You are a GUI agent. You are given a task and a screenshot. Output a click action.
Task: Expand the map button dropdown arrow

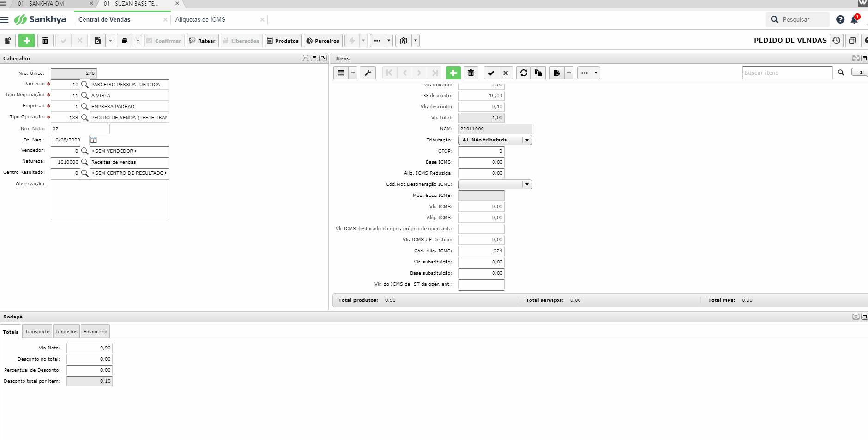pyautogui.click(x=416, y=41)
